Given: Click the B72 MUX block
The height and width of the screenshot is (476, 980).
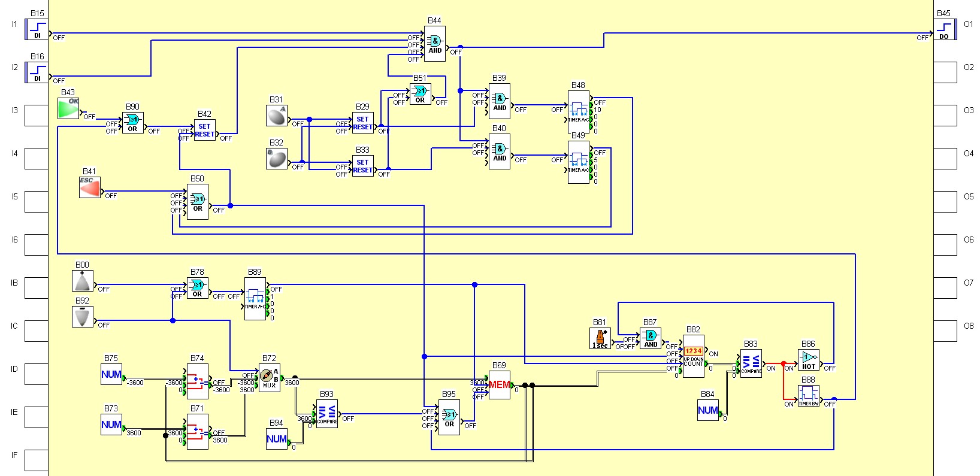Looking at the screenshot, I should [x=270, y=377].
